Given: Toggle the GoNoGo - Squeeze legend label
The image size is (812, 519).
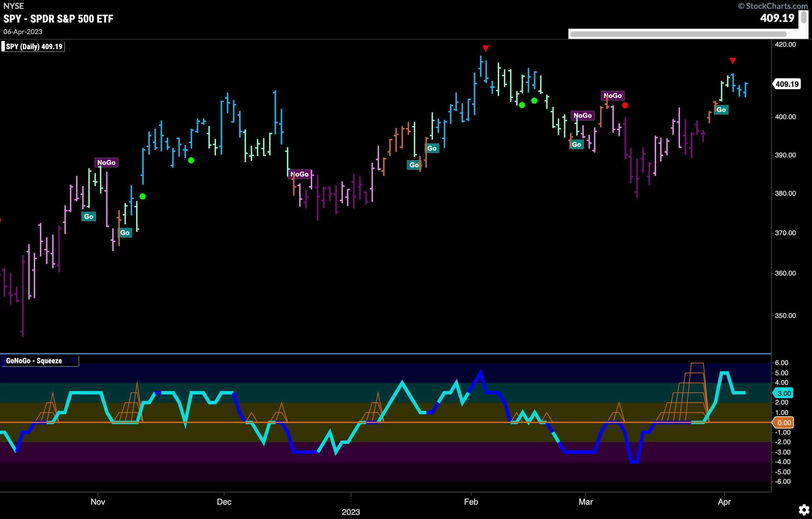Looking at the screenshot, I should (34, 361).
